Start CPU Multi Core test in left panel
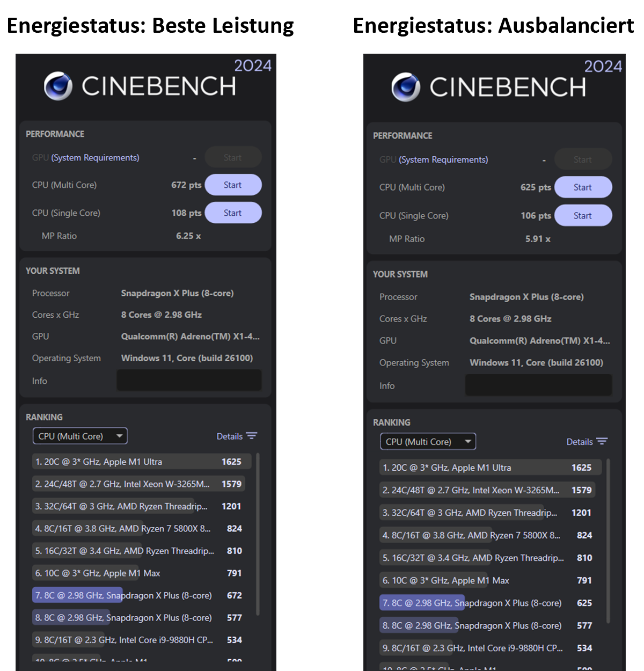This screenshot has width=644, height=671. coord(233,185)
